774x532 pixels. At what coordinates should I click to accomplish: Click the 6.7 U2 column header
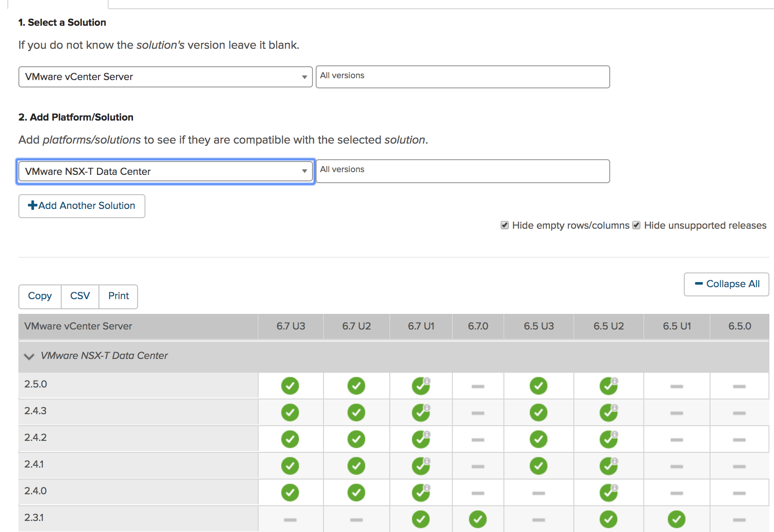pos(357,326)
